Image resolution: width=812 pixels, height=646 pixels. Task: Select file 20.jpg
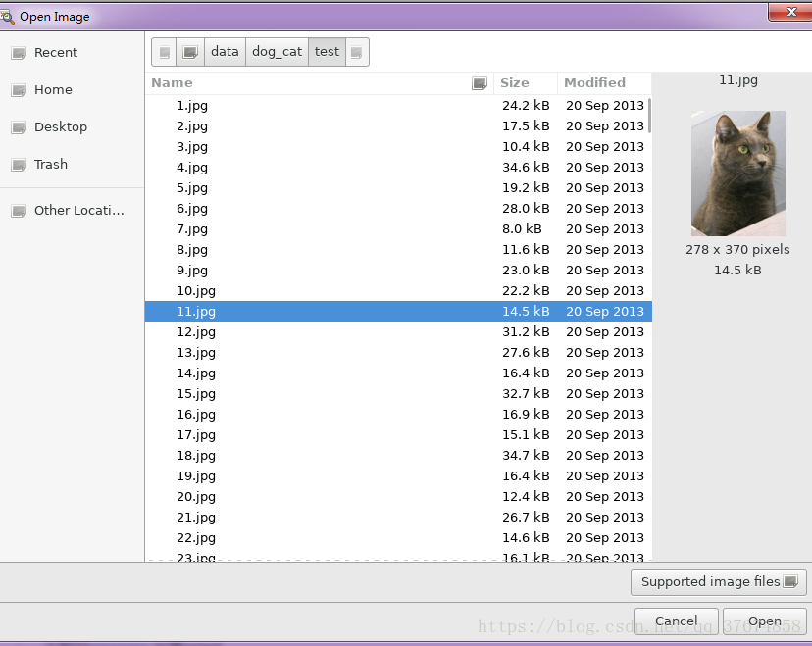(x=398, y=497)
